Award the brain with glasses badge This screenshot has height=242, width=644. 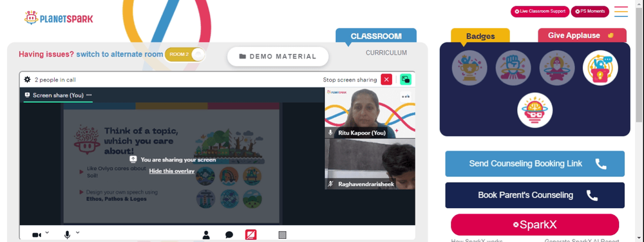(x=535, y=110)
